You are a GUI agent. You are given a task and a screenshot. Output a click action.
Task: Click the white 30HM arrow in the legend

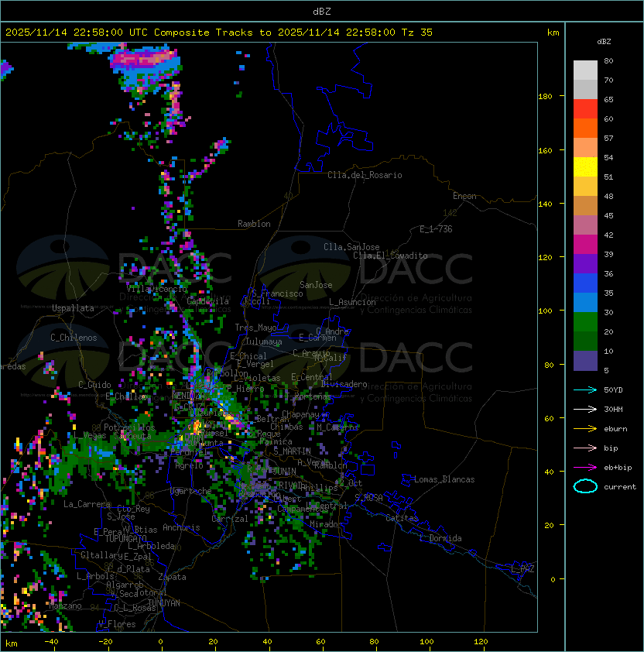[x=585, y=409]
